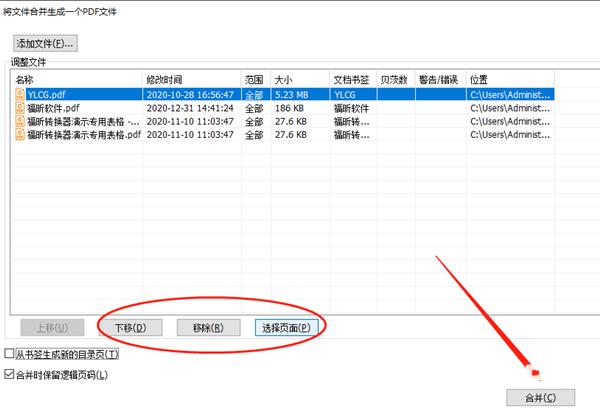Click 全部 range in 福昕软件.pdf row

point(254,108)
